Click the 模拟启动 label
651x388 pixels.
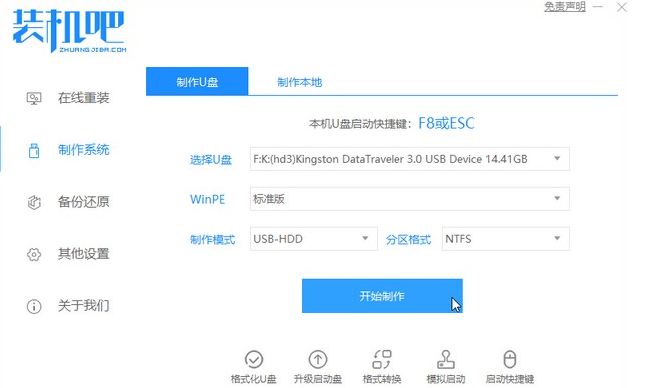pyautogui.click(x=446, y=379)
